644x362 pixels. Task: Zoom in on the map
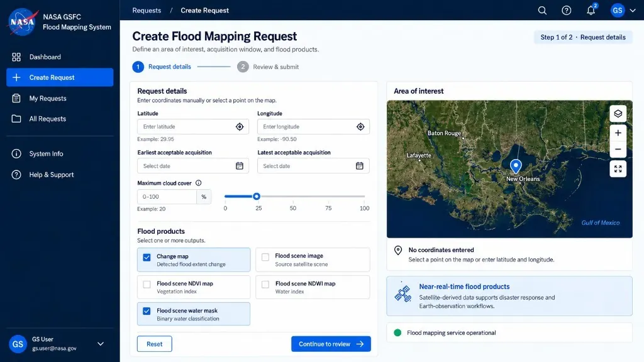tap(618, 133)
